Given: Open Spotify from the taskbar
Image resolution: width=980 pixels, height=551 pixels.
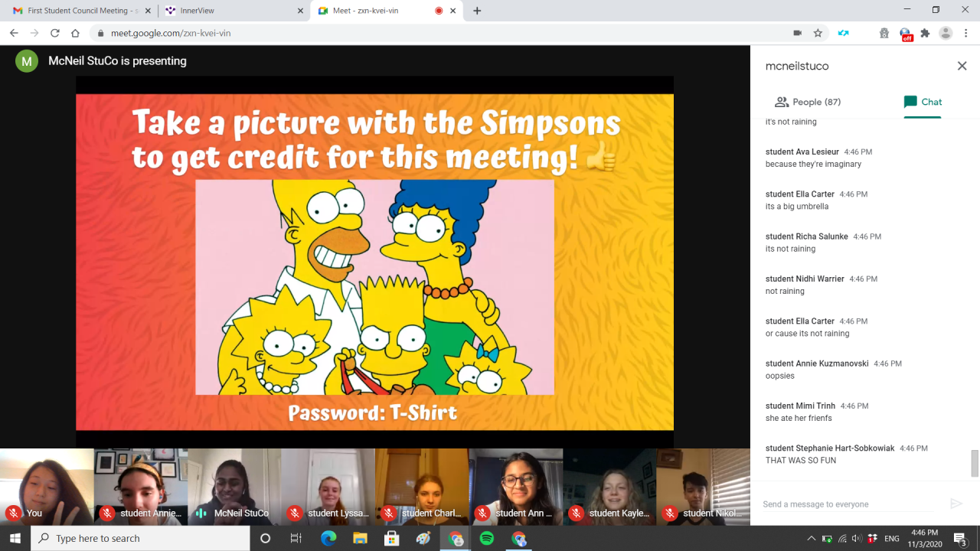Looking at the screenshot, I should [486, 539].
